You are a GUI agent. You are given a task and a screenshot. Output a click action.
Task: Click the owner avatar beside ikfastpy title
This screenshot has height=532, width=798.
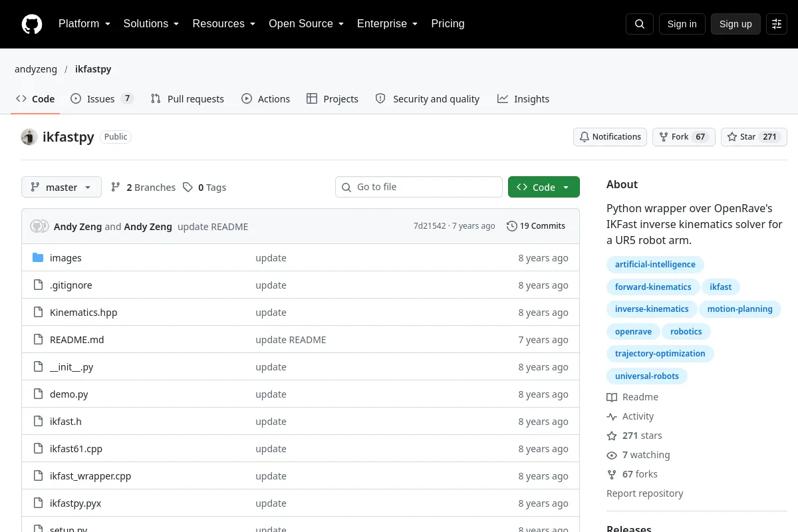coord(29,137)
